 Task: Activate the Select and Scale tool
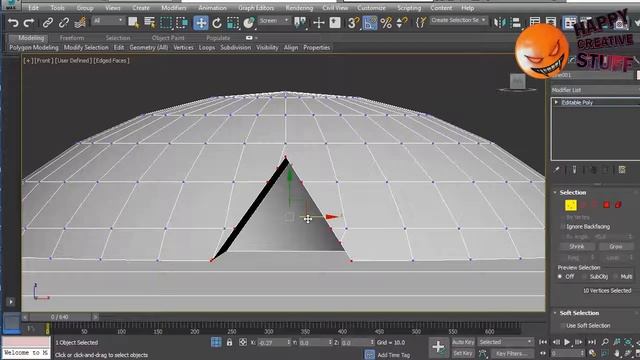pos(233,22)
